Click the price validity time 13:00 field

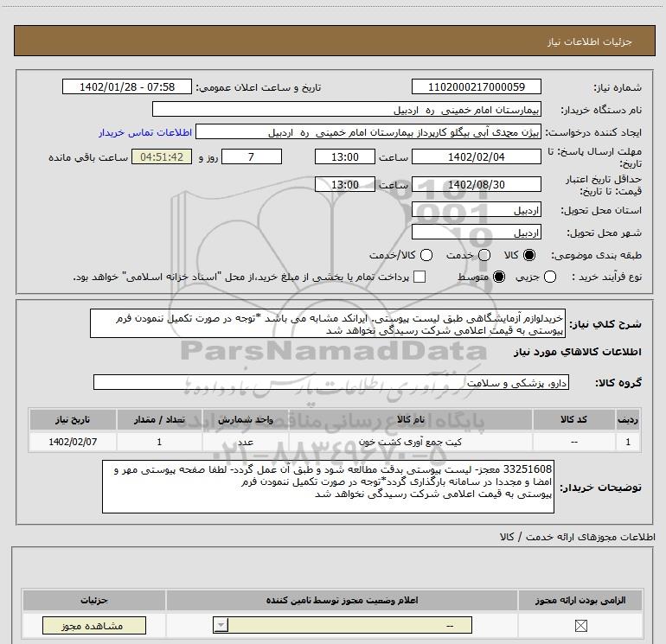coord(345,184)
